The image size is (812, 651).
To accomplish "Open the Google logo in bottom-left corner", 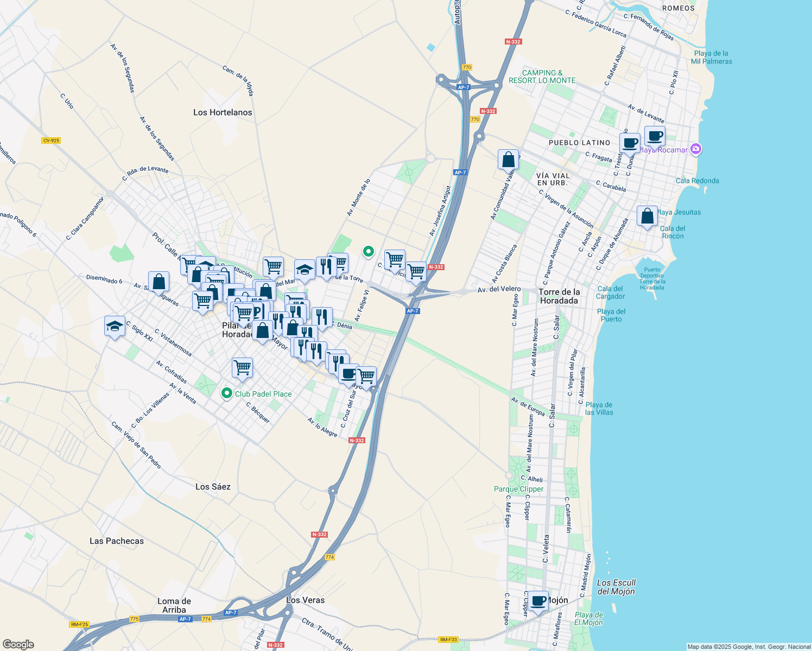I will 18,644.
